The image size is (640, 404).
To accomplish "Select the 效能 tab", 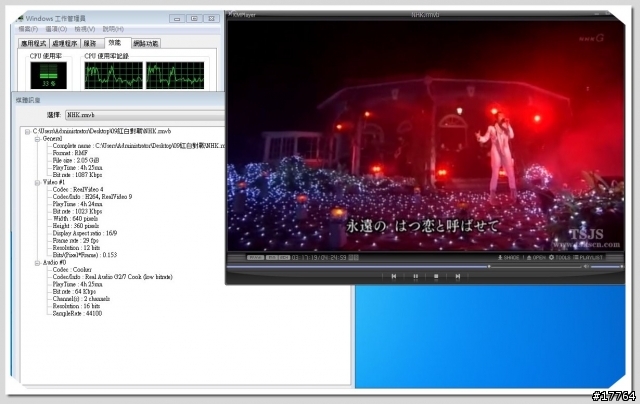I will (x=116, y=42).
